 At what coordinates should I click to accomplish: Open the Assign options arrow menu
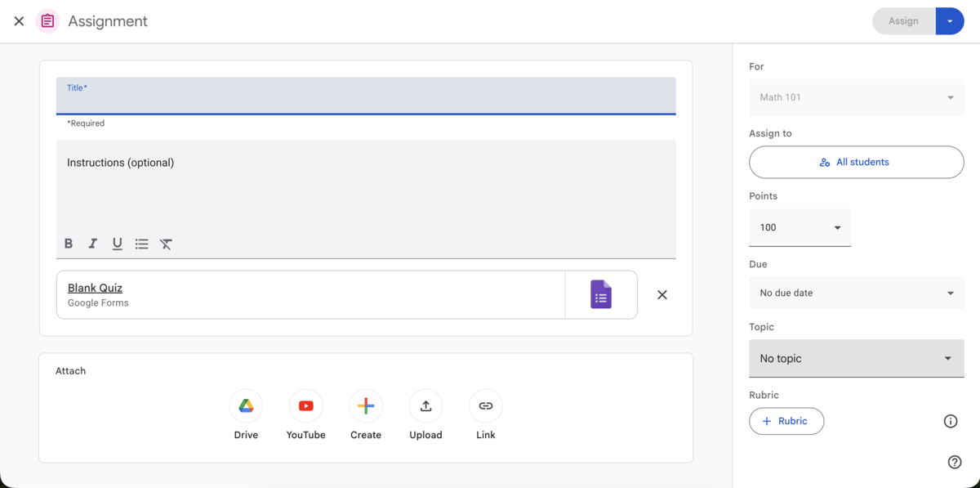coord(950,20)
